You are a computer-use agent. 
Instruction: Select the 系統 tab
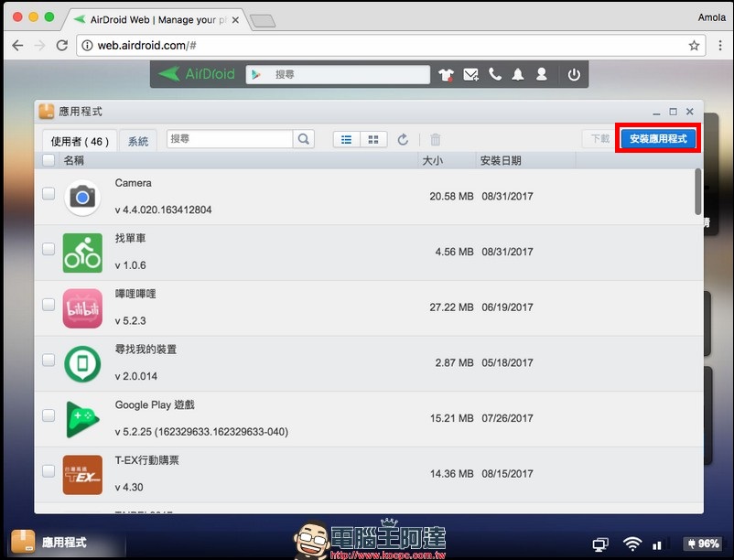tap(138, 141)
